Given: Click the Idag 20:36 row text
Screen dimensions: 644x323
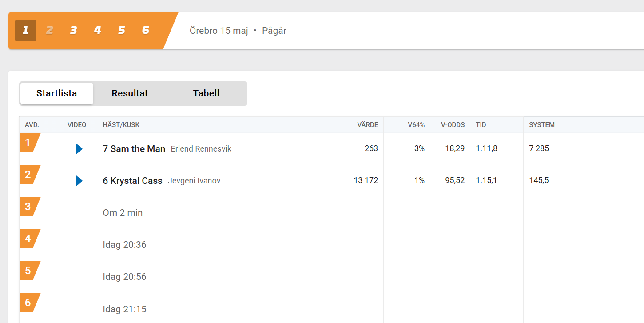Looking at the screenshot, I should pyautogui.click(x=124, y=245).
